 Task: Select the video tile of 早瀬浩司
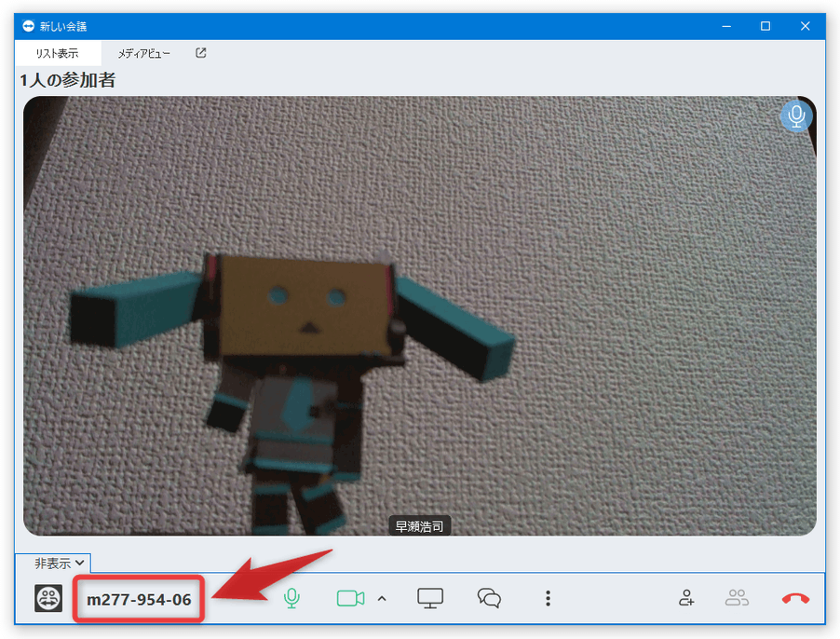[419, 316]
